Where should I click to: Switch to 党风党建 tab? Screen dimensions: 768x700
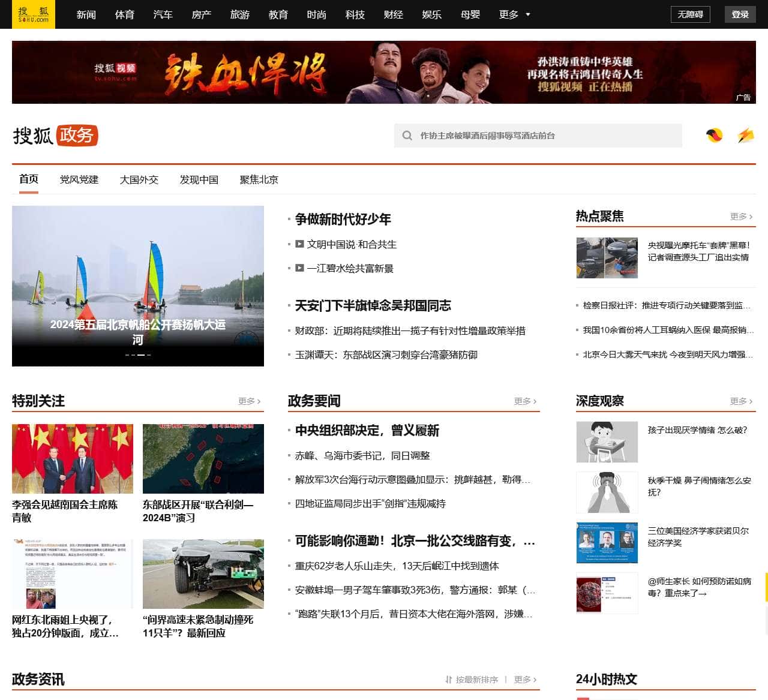coord(79,179)
